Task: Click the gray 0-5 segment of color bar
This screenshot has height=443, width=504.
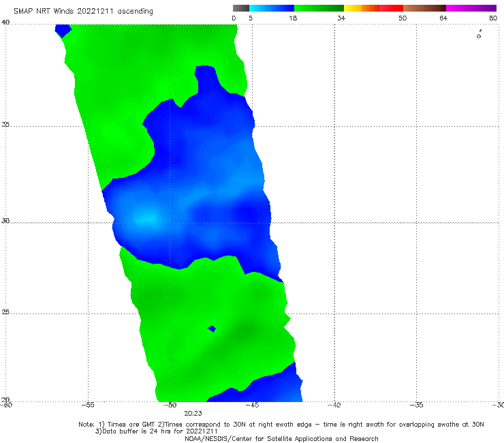Action: click(241, 8)
